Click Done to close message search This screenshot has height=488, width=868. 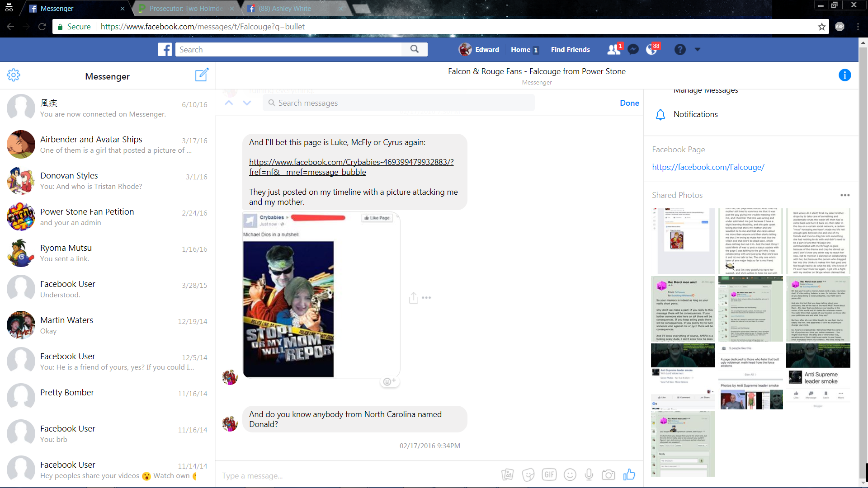point(629,103)
